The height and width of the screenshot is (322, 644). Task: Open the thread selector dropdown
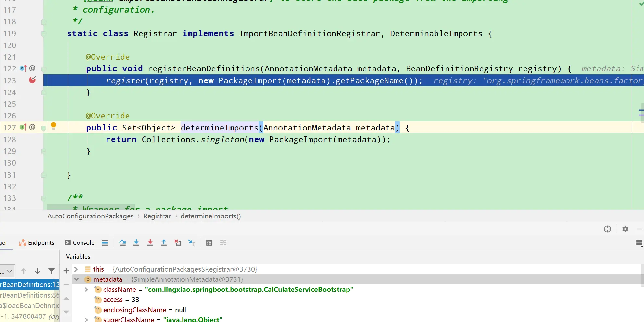click(7, 271)
